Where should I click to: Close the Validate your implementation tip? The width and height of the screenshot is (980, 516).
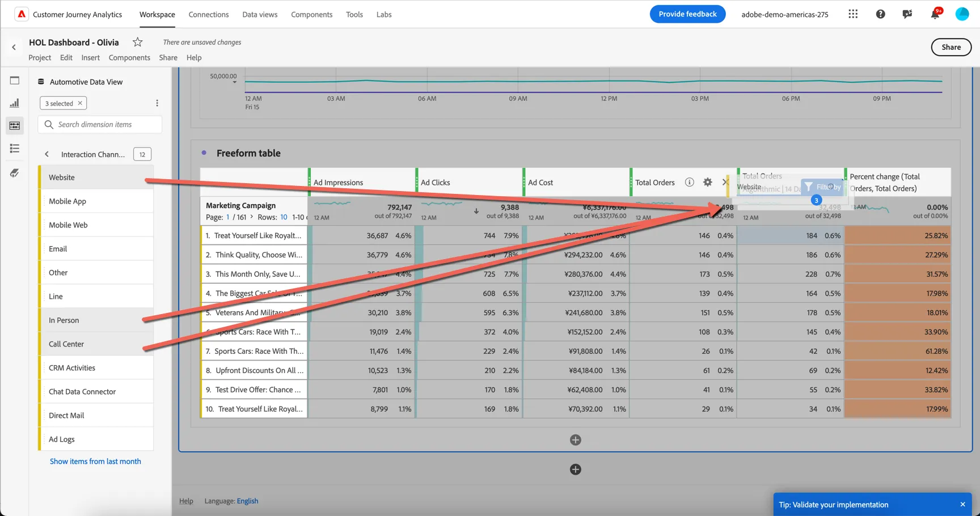click(x=962, y=504)
